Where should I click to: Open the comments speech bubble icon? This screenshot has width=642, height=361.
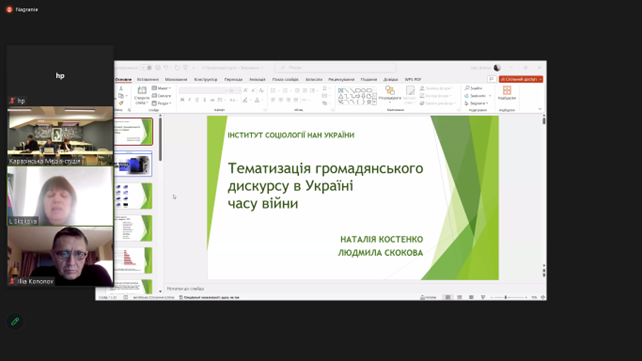[492, 79]
